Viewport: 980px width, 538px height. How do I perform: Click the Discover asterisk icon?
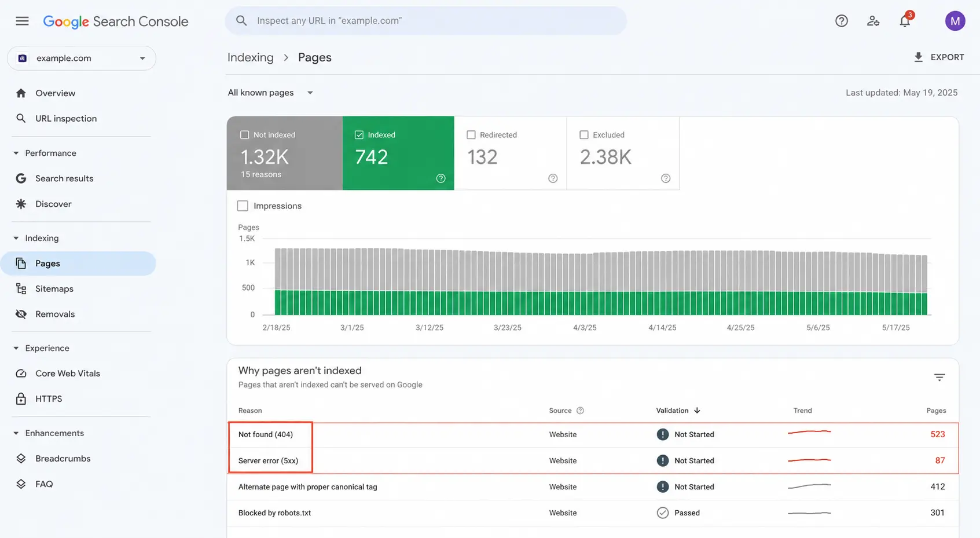(21, 204)
